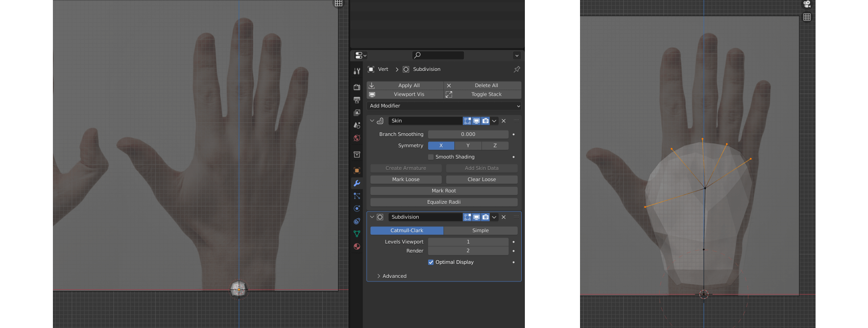The image size is (868, 328).
Task: Select Catmull-Clark subdivision type
Action: (x=407, y=230)
